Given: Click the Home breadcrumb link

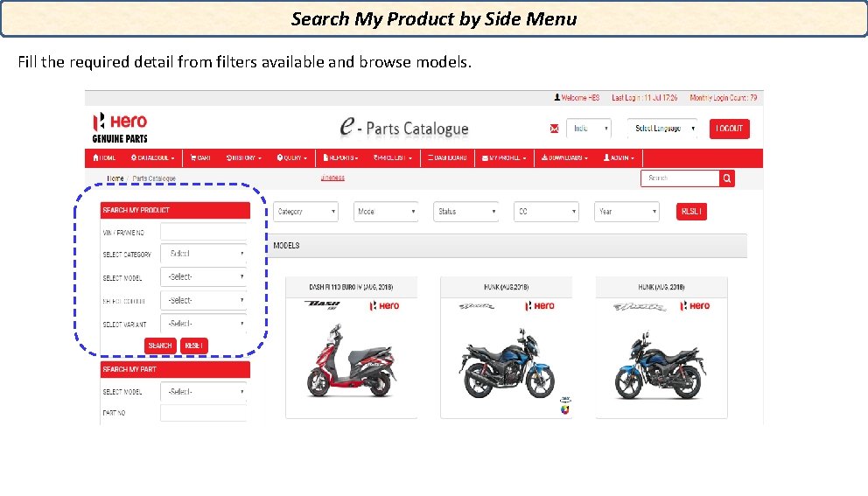Looking at the screenshot, I should coord(115,178).
